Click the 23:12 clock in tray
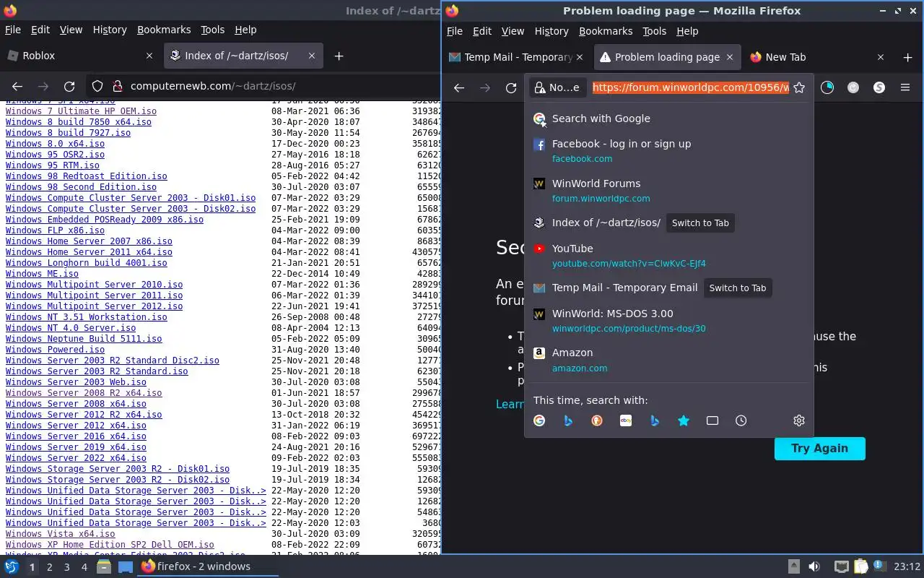924x578 pixels. tap(907, 567)
